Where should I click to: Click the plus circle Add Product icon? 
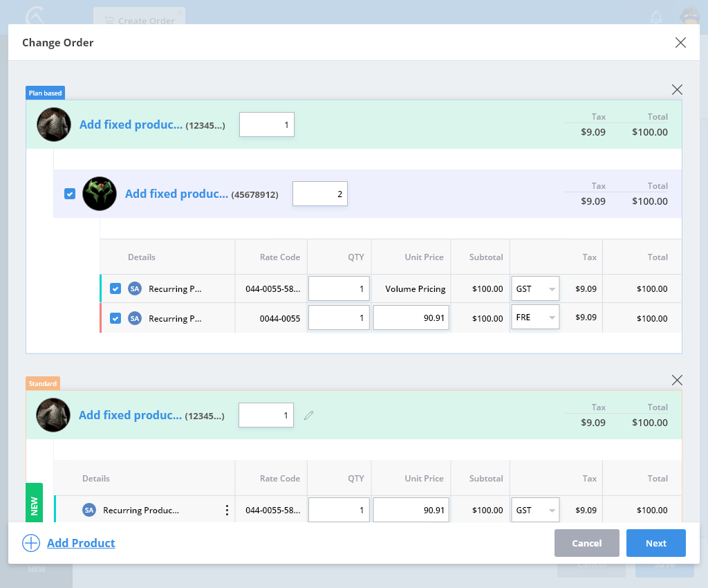click(x=31, y=543)
